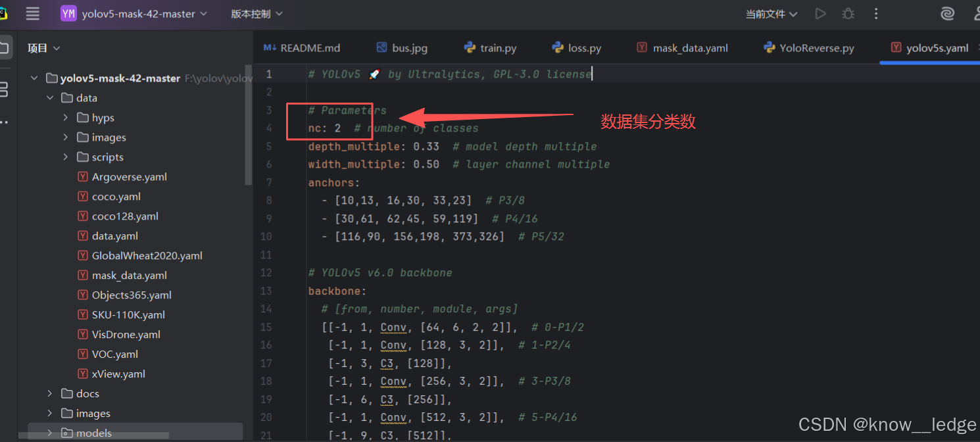Click the 'backbone:' key
This screenshot has height=442, width=980.
[x=337, y=291]
